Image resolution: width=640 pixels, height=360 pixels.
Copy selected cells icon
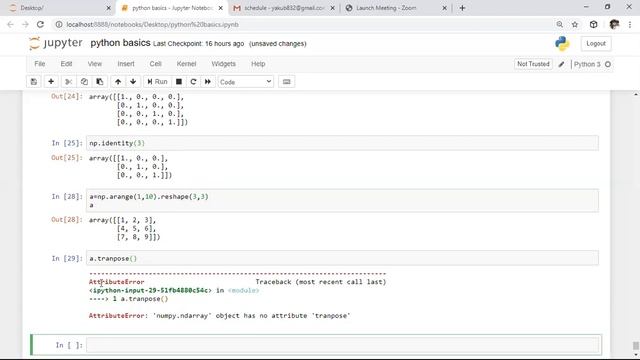tap(84, 82)
